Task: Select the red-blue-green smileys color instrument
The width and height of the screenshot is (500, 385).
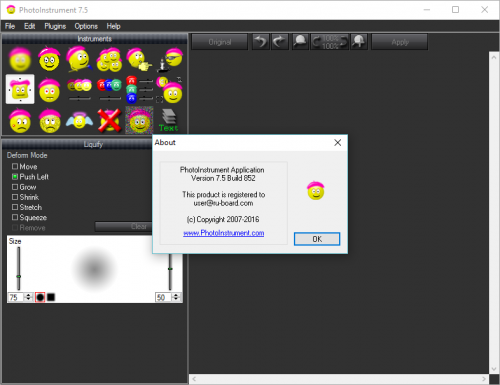Action: [x=109, y=89]
